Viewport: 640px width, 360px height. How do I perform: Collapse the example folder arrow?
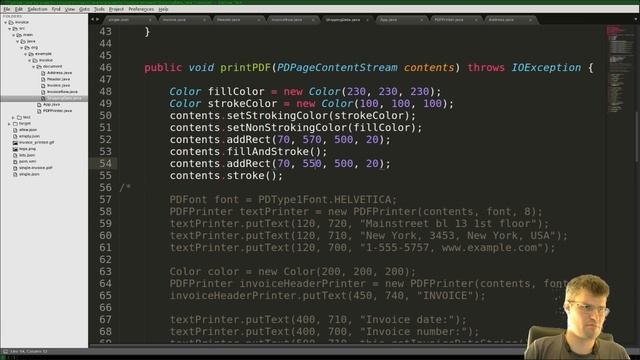25,54
